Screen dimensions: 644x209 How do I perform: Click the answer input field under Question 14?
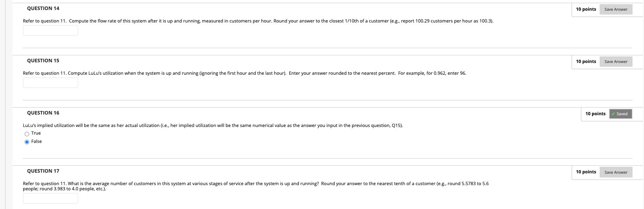coord(50,30)
